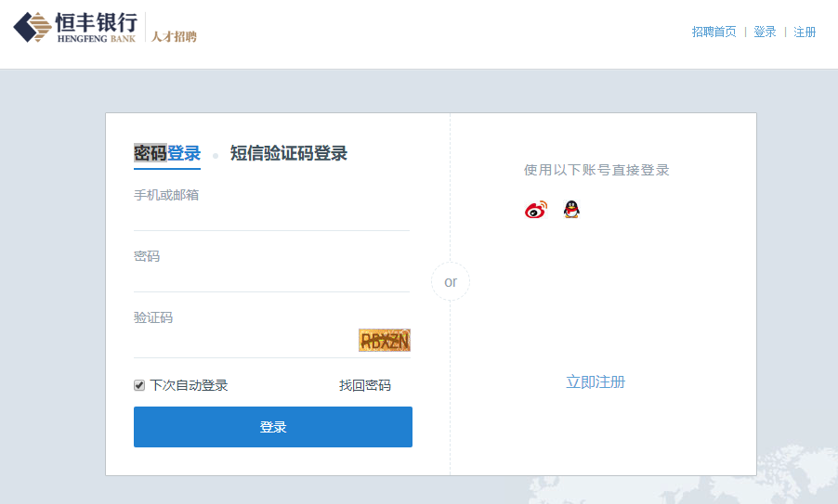Follow the 立即注册 link
This screenshot has height=504, width=838.
point(596,382)
